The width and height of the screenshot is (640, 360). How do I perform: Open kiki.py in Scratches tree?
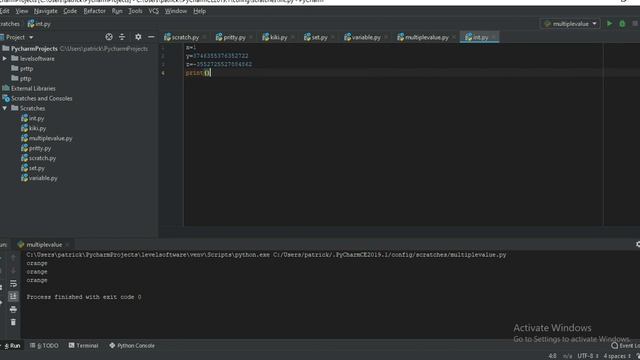37,128
